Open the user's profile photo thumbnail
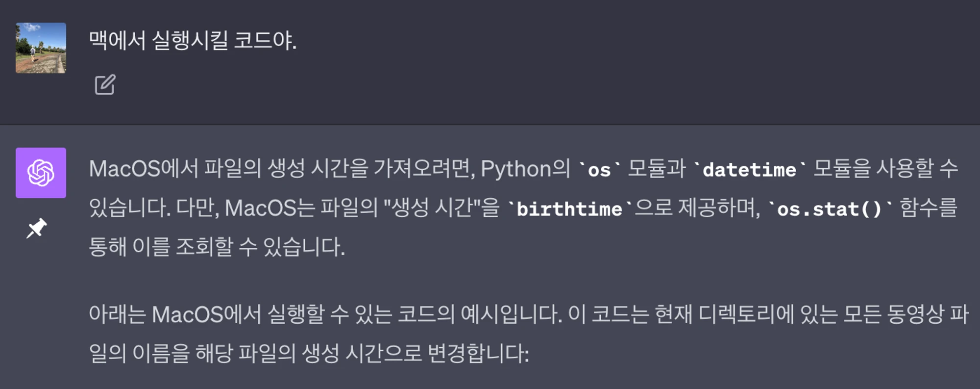Screen dimensions: 980x389 (x=41, y=48)
